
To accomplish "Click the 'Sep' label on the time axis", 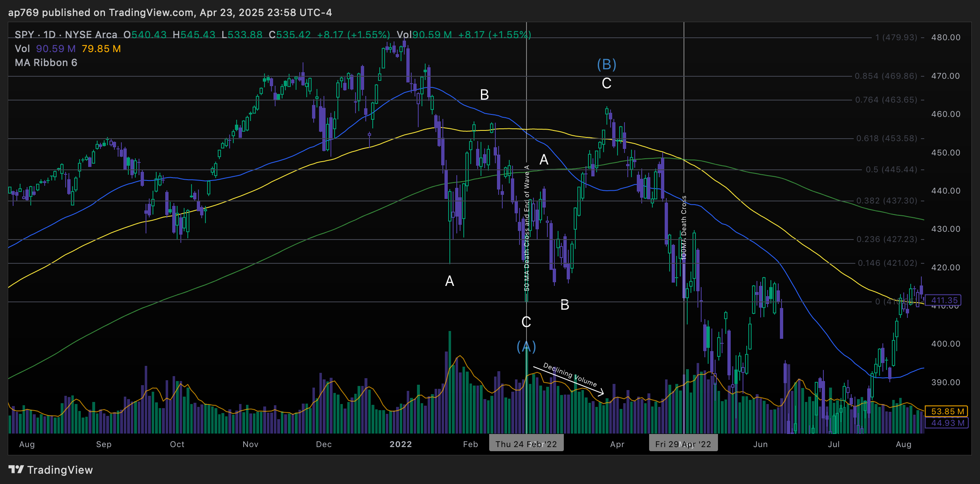I will [104, 444].
